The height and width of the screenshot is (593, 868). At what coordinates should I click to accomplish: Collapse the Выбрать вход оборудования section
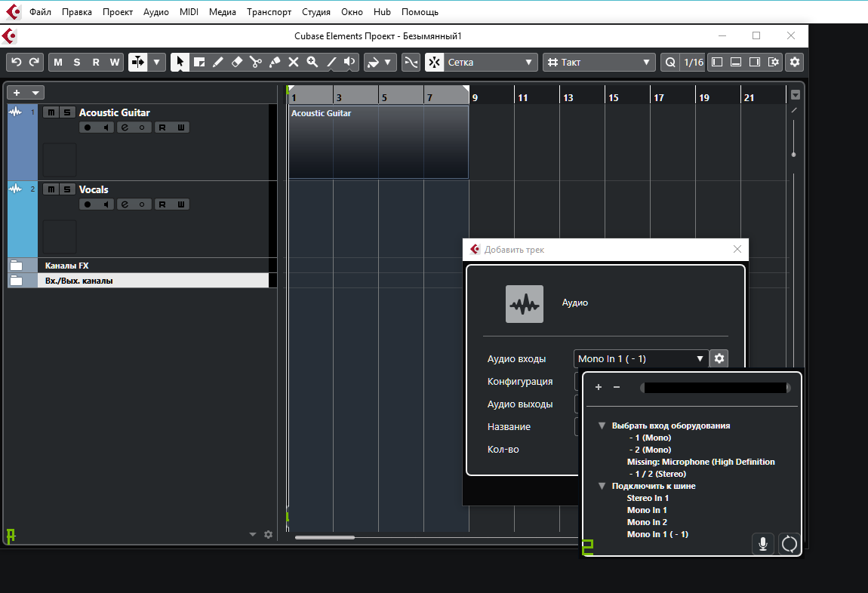(602, 426)
